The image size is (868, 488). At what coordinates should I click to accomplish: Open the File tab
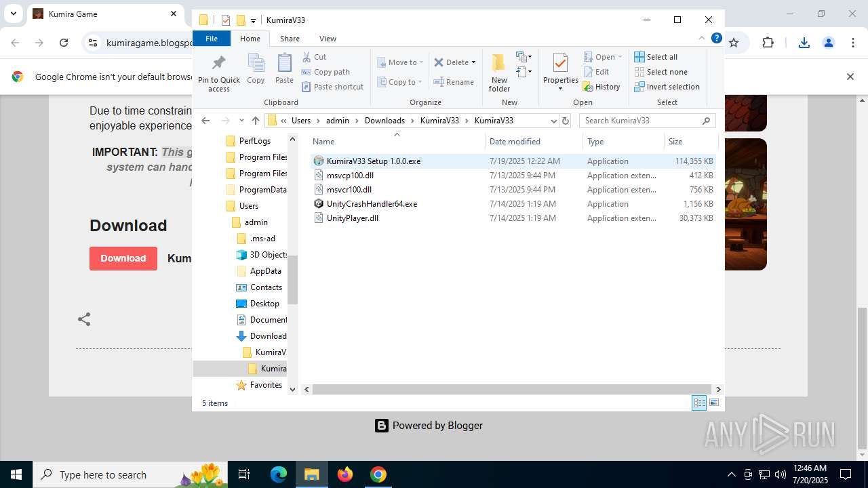click(212, 39)
